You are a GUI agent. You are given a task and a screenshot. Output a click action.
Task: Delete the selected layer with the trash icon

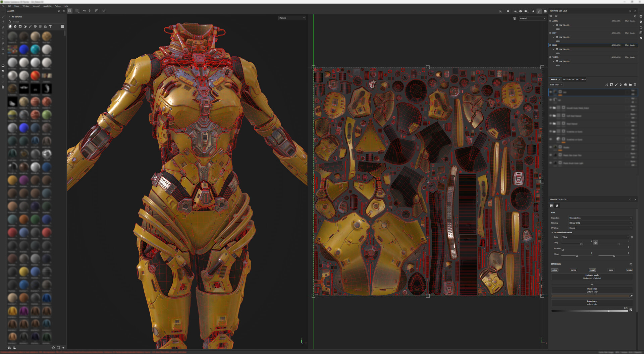click(x=635, y=85)
